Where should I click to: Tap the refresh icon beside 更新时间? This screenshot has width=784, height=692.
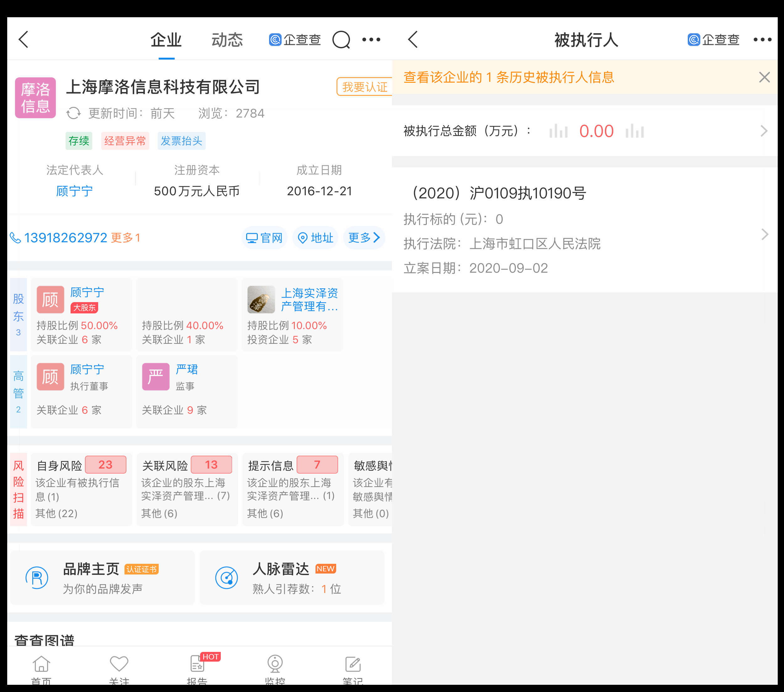pyautogui.click(x=73, y=113)
